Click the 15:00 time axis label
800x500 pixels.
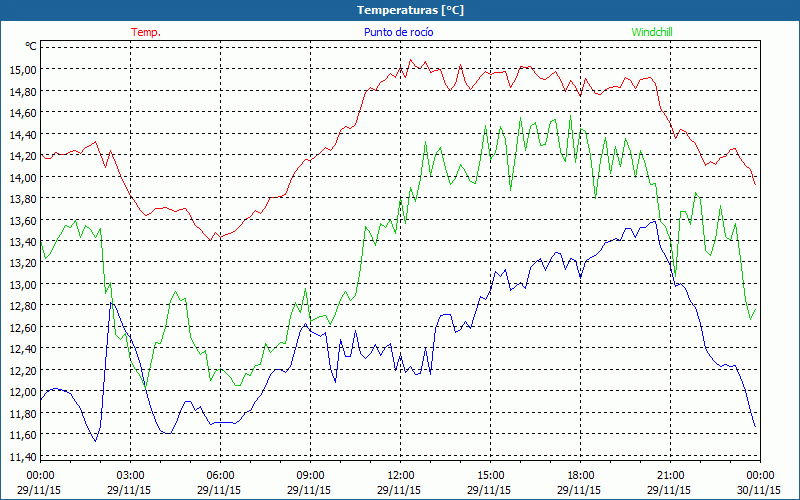point(490,476)
